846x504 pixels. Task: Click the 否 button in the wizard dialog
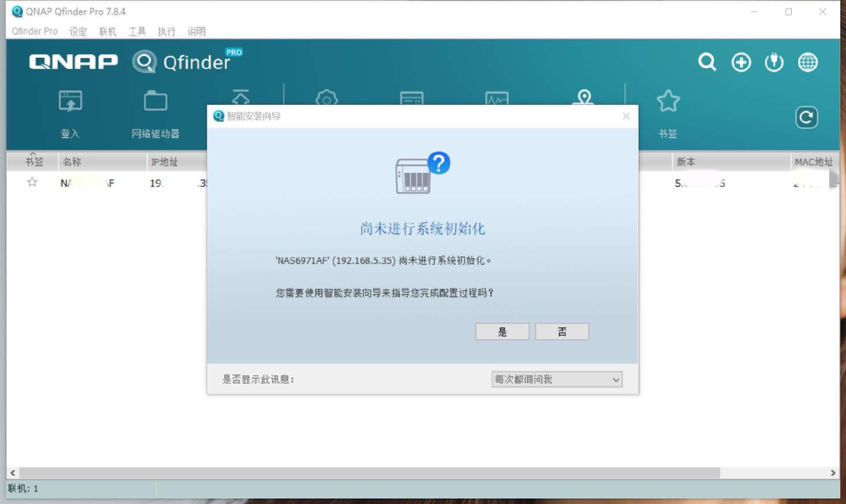(562, 331)
